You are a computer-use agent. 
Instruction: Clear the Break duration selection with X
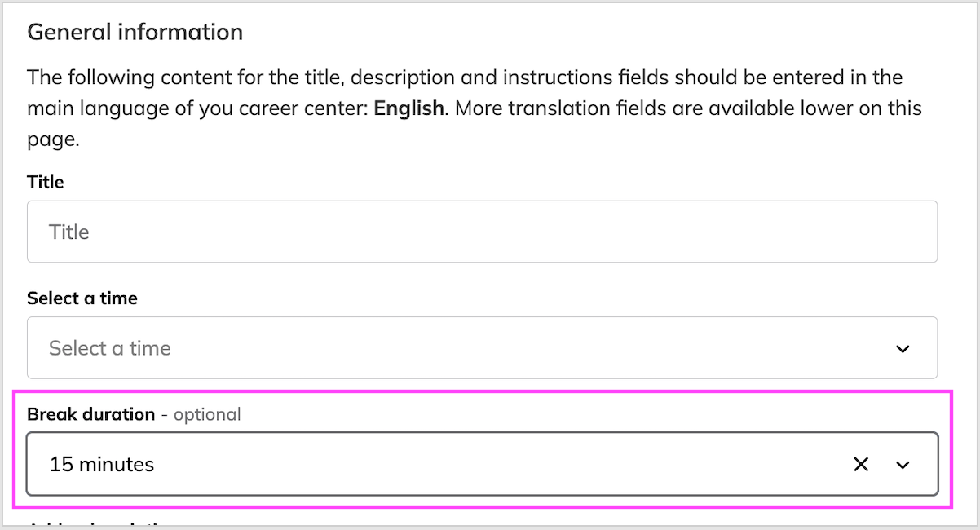coord(861,465)
